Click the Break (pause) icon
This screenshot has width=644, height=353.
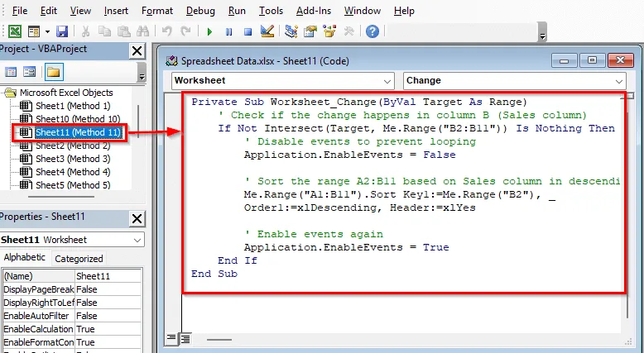coord(228,31)
